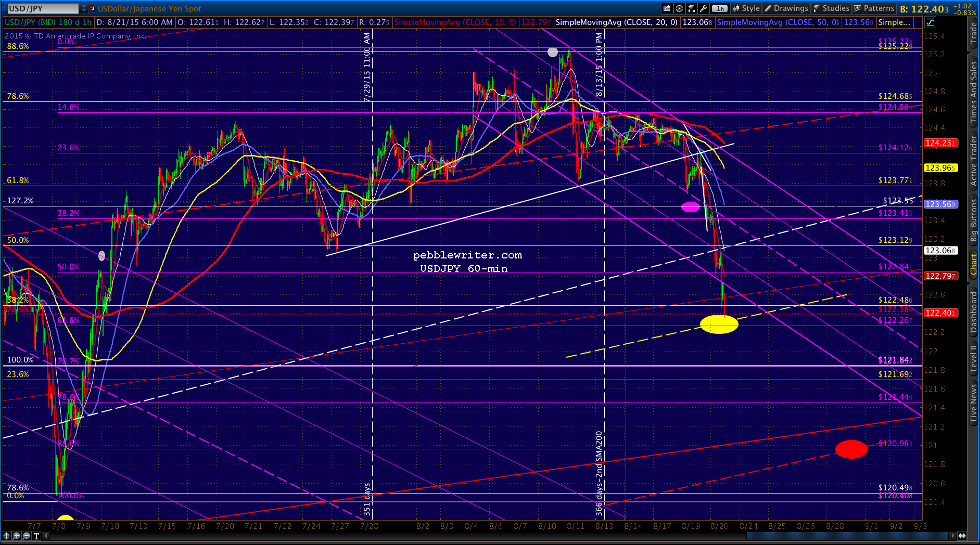Click the O: 122.611 open value
This screenshot has width=980, height=545.
click(x=199, y=22)
